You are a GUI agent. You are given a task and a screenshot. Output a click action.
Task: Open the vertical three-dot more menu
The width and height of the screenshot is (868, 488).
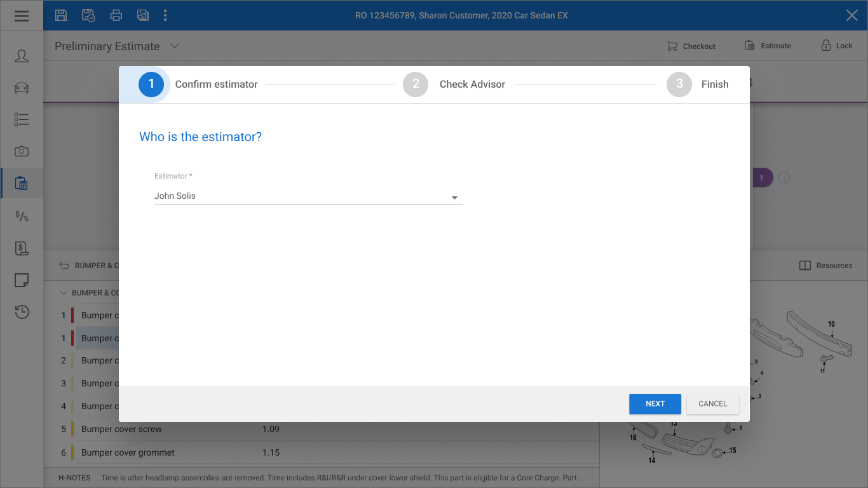pyautogui.click(x=165, y=15)
